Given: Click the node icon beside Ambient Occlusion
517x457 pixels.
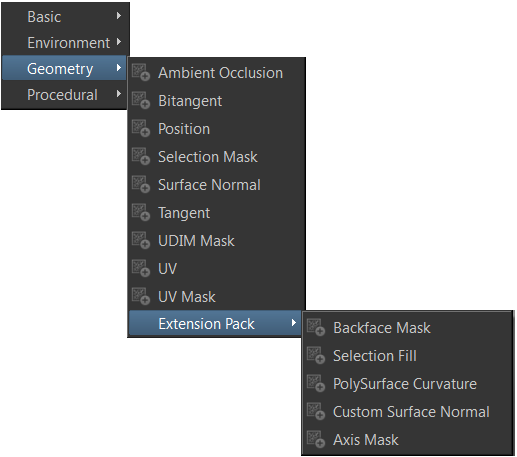Looking at the screenshot, I should click(x=141, y=72).
